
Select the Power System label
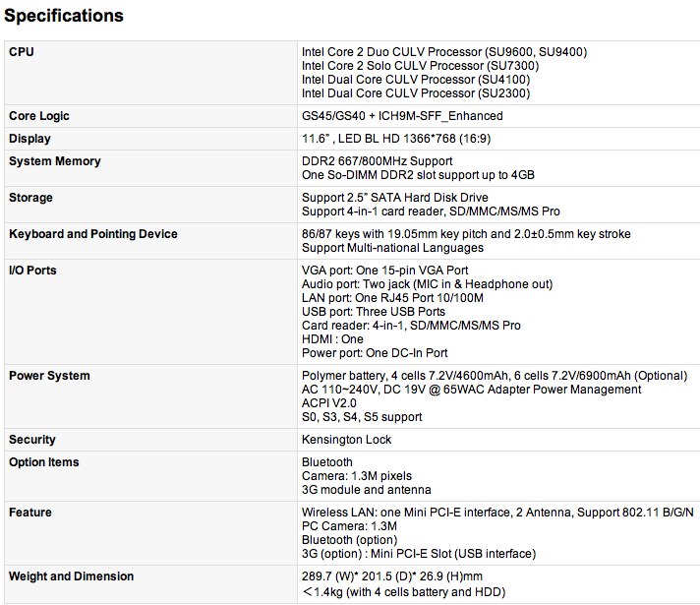pyautogui.click(x=49, y=376)
